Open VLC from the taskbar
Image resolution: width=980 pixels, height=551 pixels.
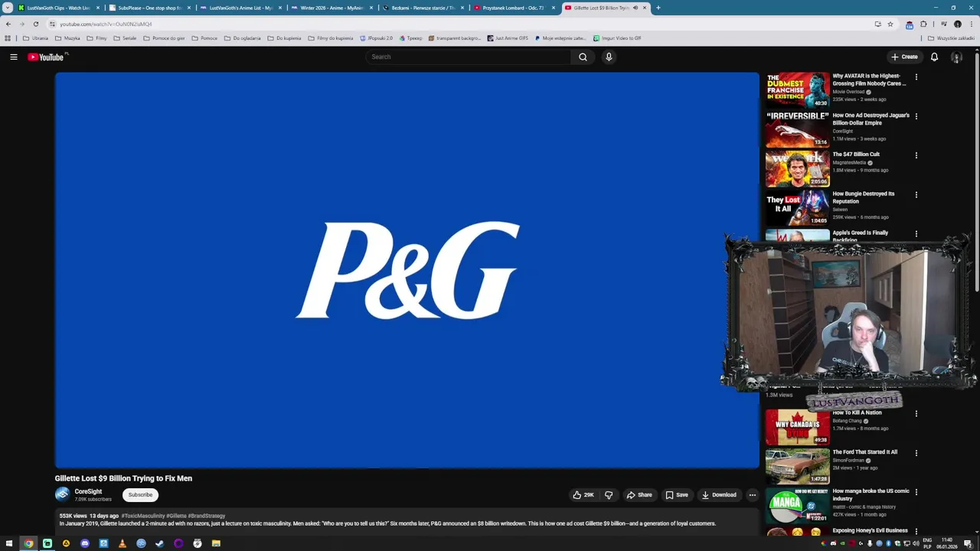coord(122,543)
